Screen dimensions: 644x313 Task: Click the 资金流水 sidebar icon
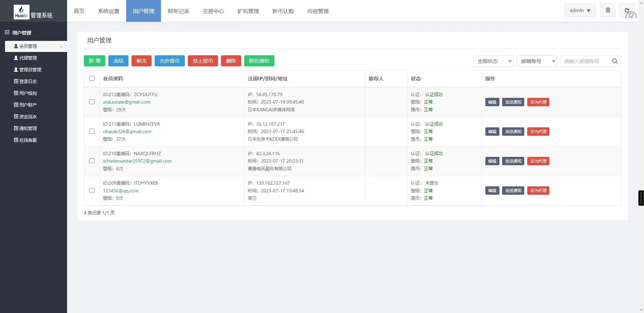[15, 116]
